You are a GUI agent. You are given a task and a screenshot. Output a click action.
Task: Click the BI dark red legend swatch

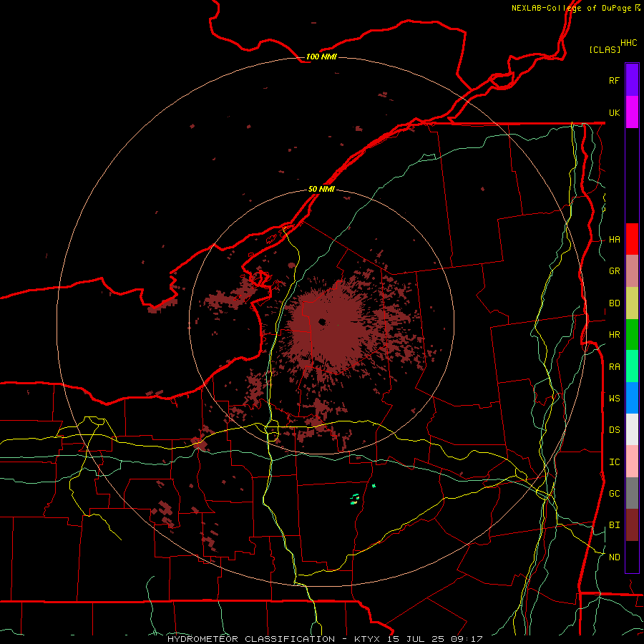632,525
